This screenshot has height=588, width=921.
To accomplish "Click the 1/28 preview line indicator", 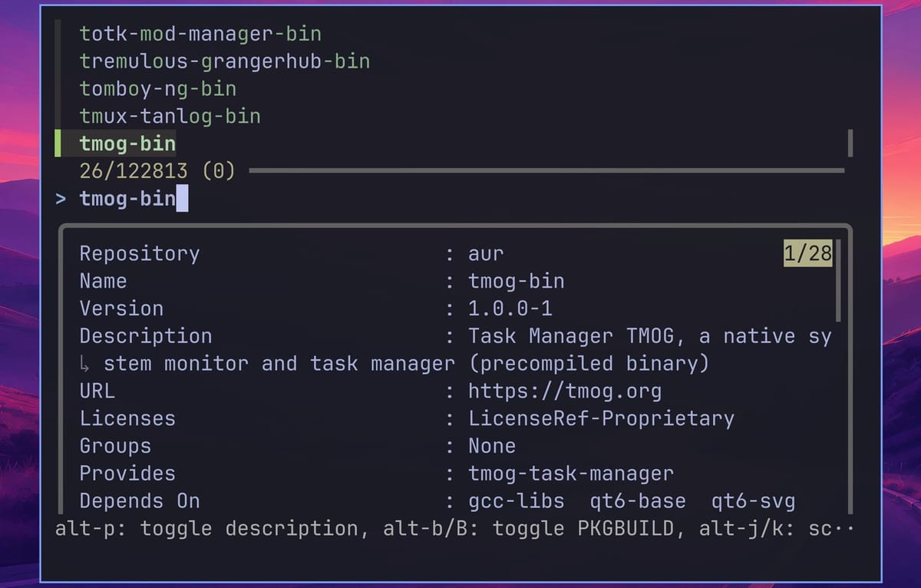I will tap(807, 253).
